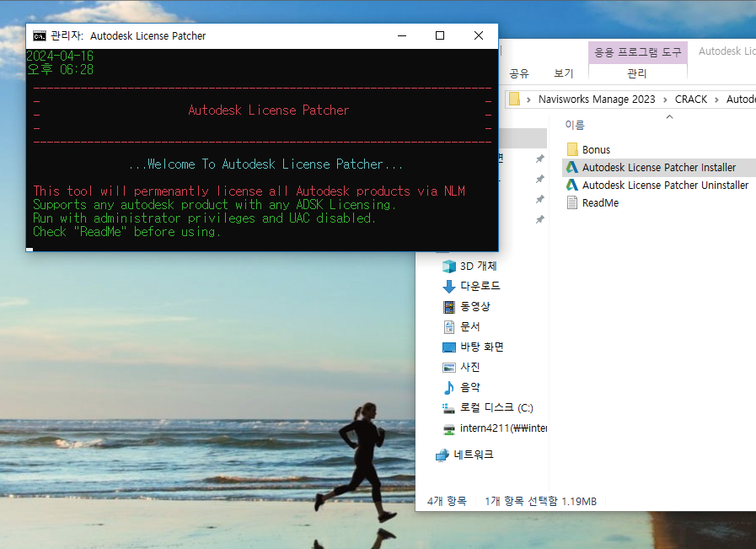Open the 관리 ribbon tab
This screenshot has height=549, width=756.
pos(637,73)
